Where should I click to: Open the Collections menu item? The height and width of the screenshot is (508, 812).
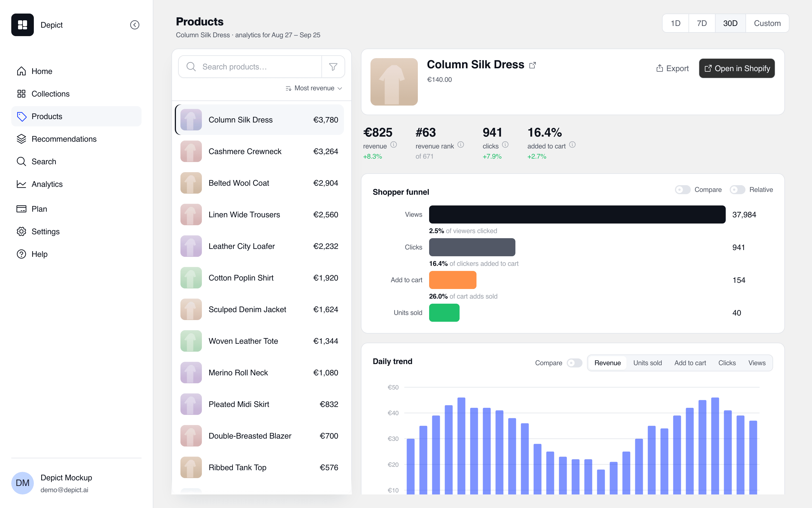(x=76, y=94)
